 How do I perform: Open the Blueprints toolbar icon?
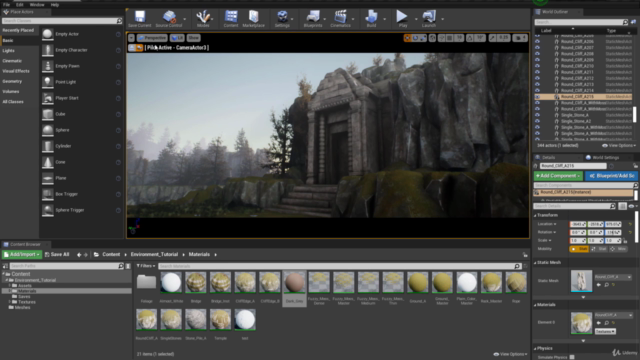[313, 19]
